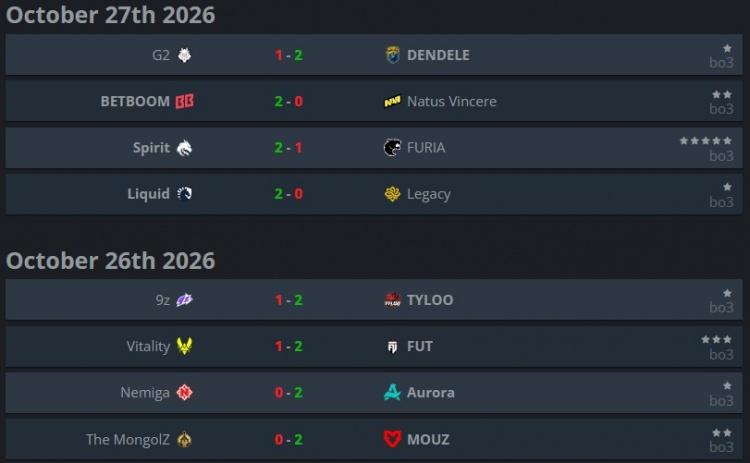Click the Vitality bee logo
Image resolution: width=750 pixels, height=463 pixels.
[184, 345]
